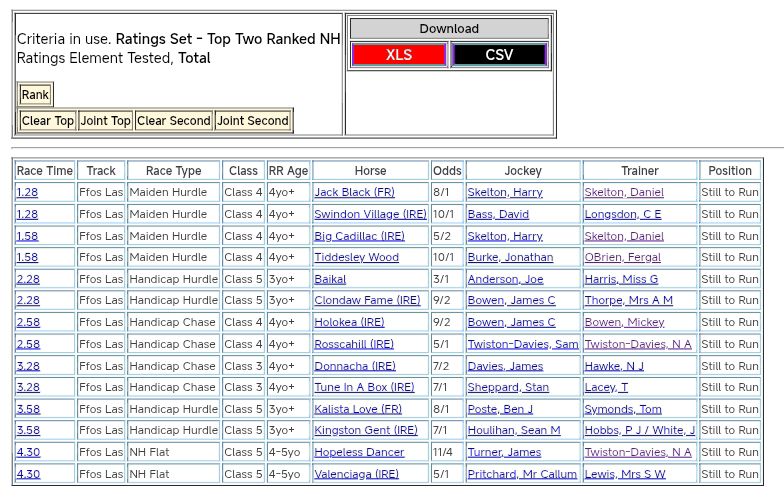Open horse link Jack Black (FR)

click(354, 192)
